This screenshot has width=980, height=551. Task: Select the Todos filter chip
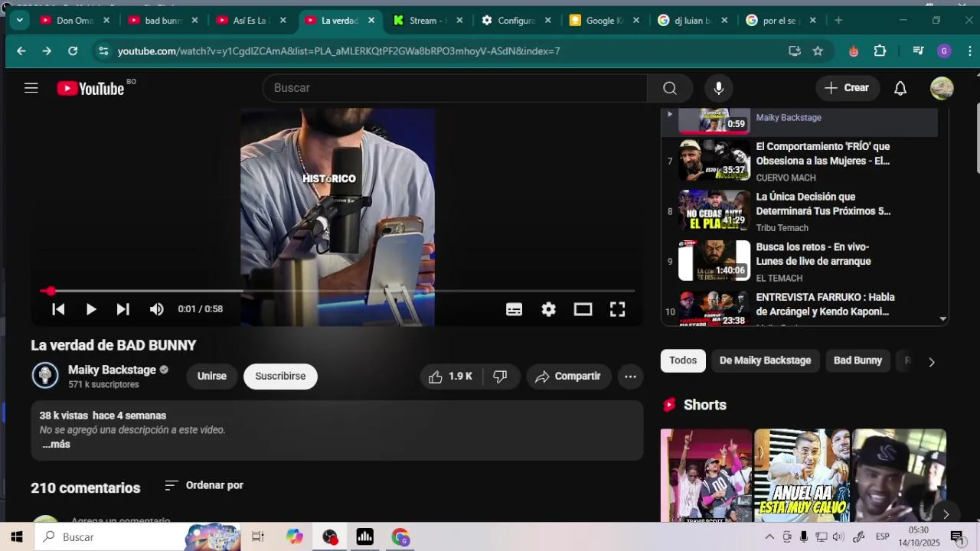click(683, 360)
